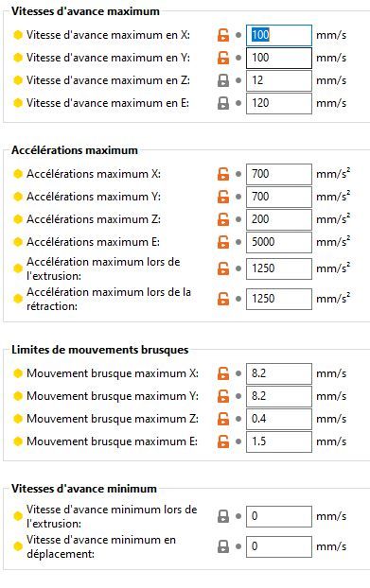Click the orange unlocked padlock for X feedrate
Image resolution: width=370 pixels, height=588 pixels.
point(223,35)
